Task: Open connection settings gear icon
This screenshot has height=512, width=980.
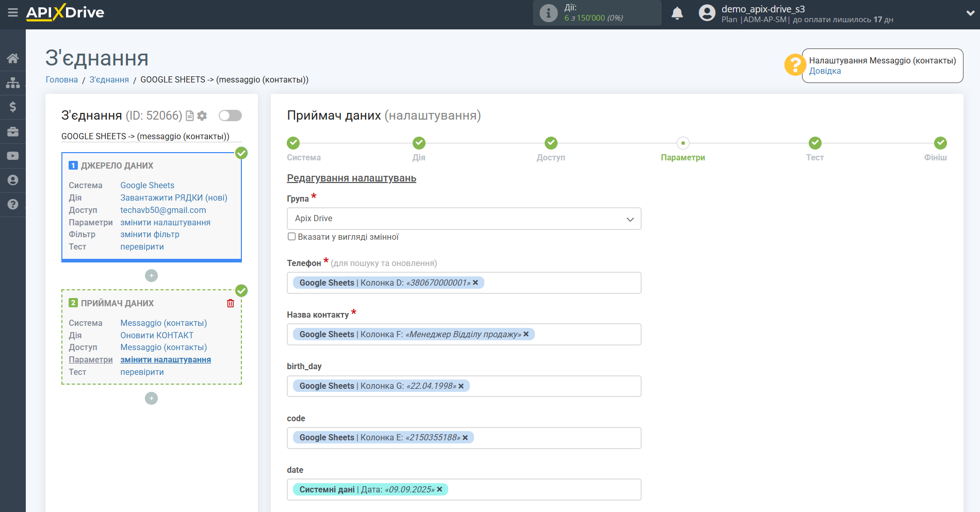Action: 202,116
